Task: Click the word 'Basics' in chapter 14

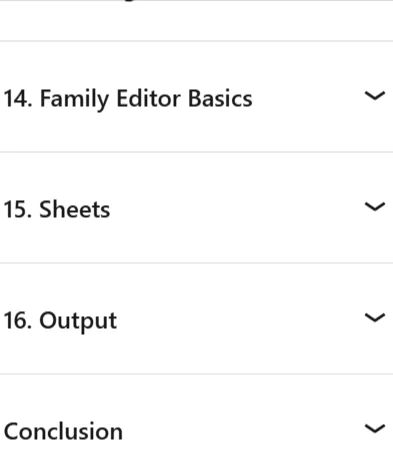Action: pyautogui.click(x=220, y=99)
